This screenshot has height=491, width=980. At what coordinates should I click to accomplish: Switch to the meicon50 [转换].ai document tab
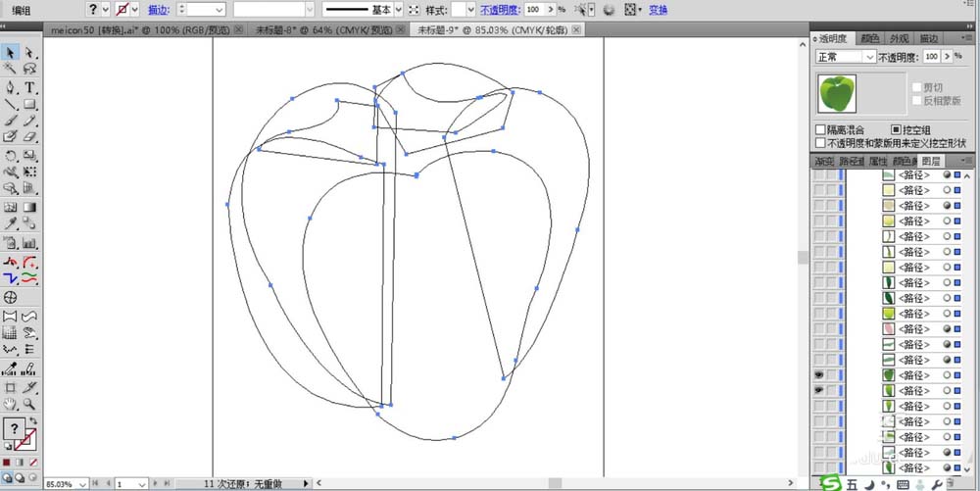(139, 30)
